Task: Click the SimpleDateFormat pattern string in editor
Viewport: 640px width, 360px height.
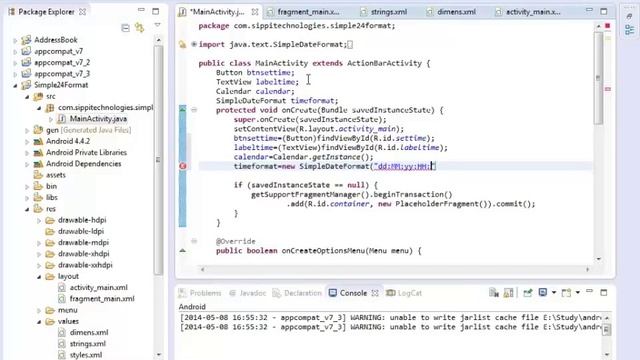Action: pos(404,166)
